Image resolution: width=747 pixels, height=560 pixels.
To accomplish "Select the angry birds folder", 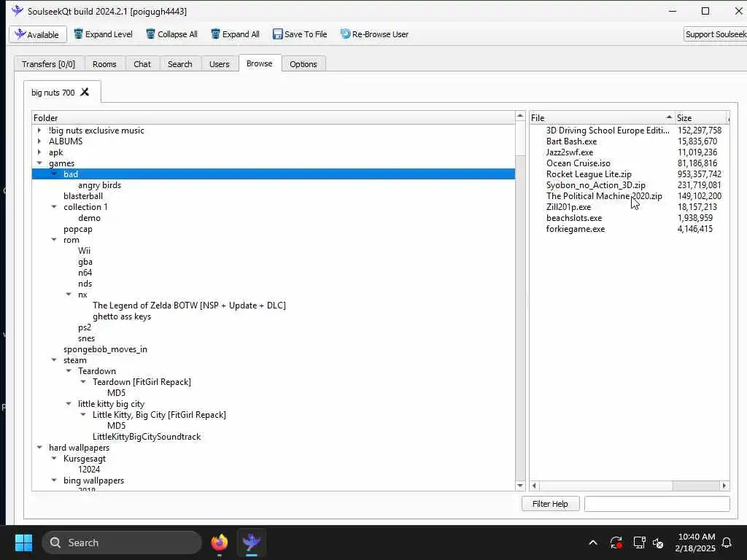I will [99, 184].
